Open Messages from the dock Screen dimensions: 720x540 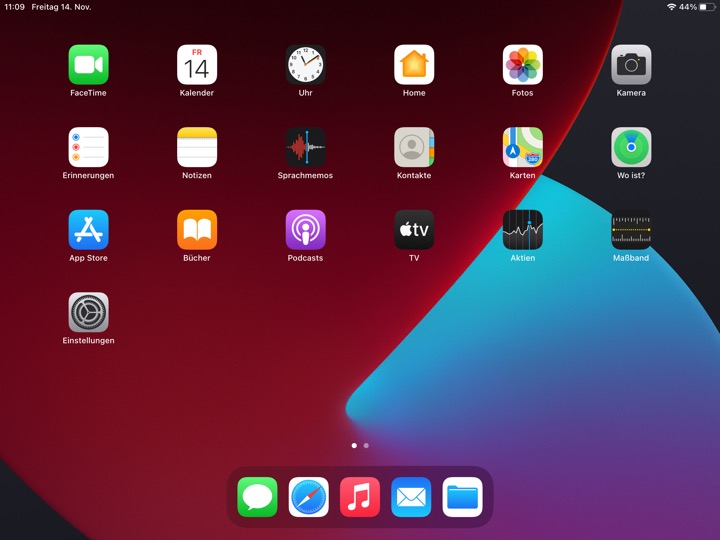tap(257, 497)
